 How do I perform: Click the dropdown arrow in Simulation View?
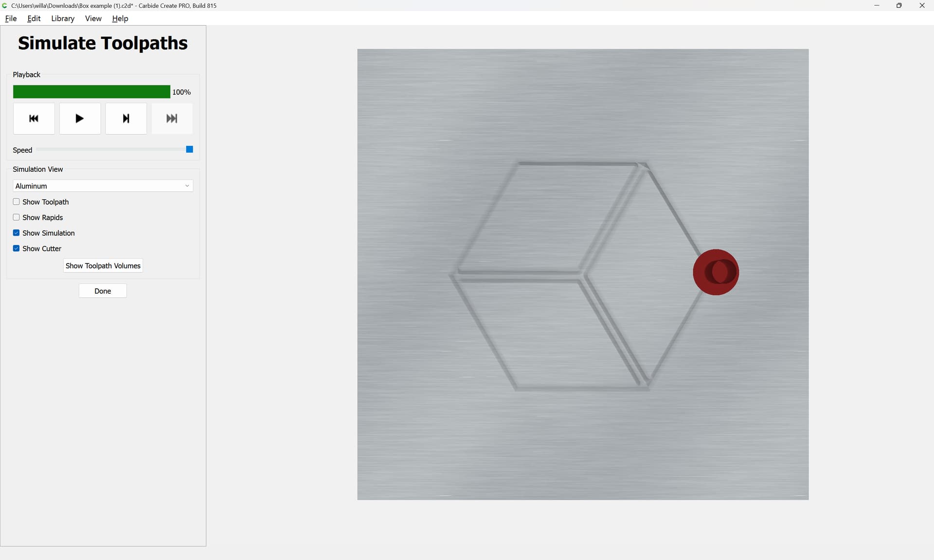pos(187,186)
